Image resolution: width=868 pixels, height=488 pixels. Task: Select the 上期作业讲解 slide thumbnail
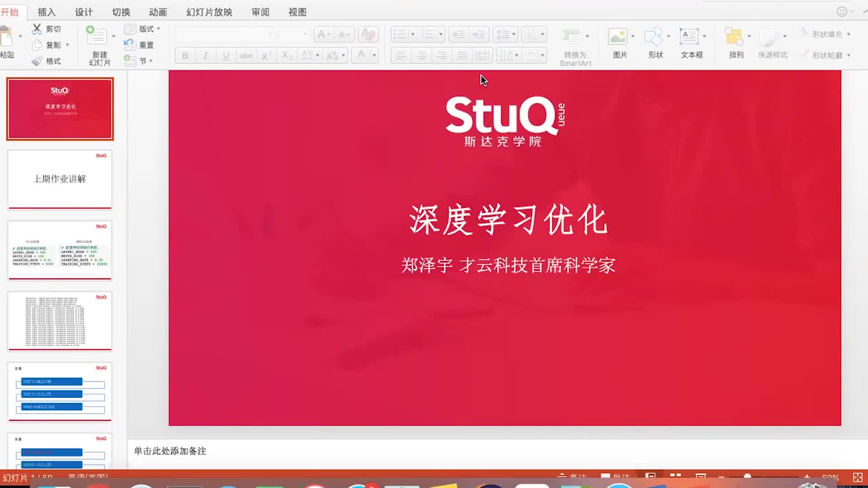pos(59,179)
